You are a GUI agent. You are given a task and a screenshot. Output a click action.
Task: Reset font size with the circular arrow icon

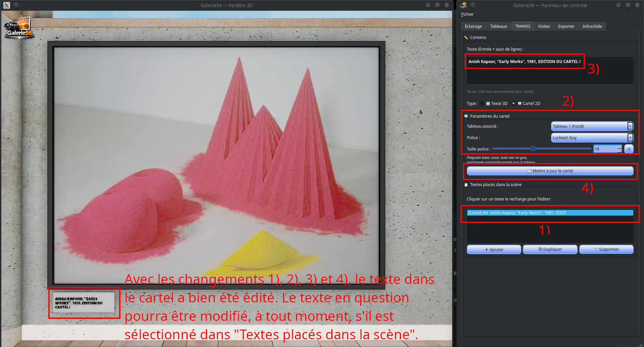[x=629, y=149]
